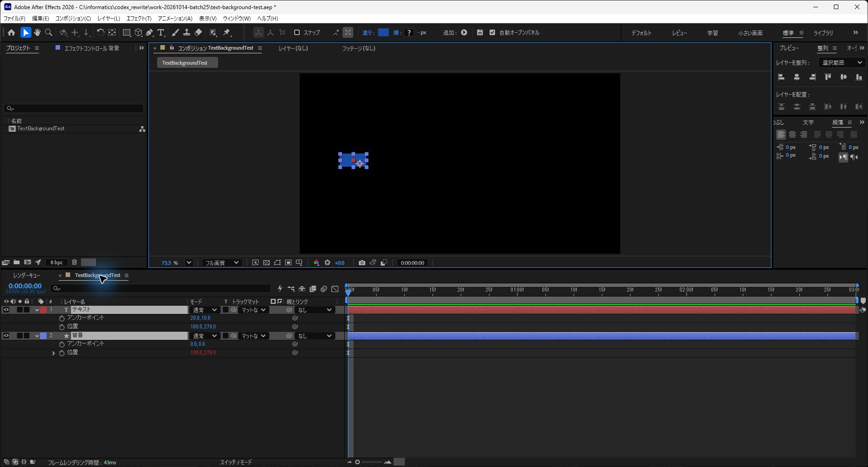Center paragraph text alignment

(792, 134)
